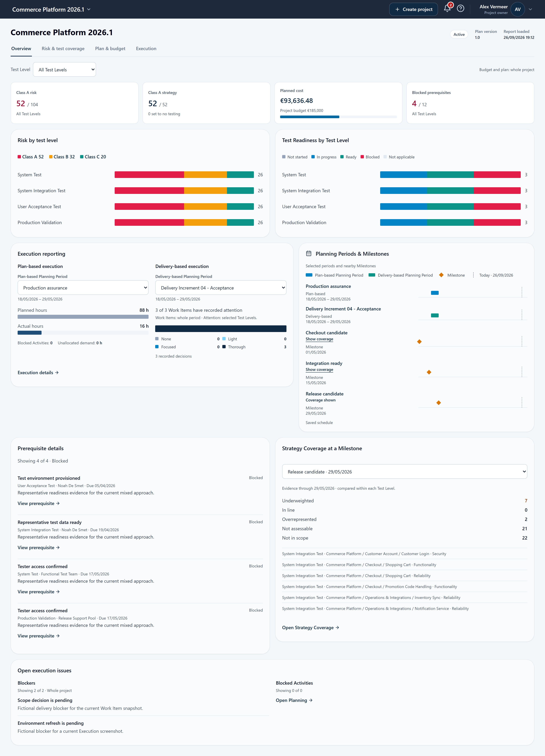
Task: Click calendar icon beside Planning Periods & Milestones
Action: [x=309, y=254]
